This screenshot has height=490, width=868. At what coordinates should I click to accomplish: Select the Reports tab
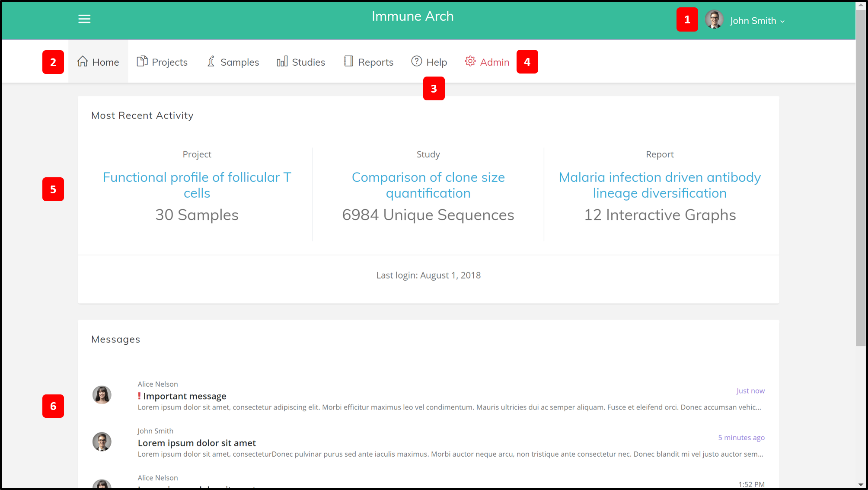click(x=368, y=61)
